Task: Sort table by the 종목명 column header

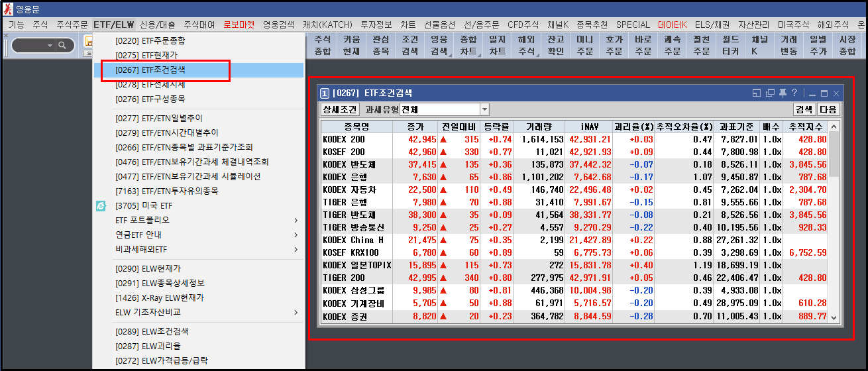Action: coord(356,127)
